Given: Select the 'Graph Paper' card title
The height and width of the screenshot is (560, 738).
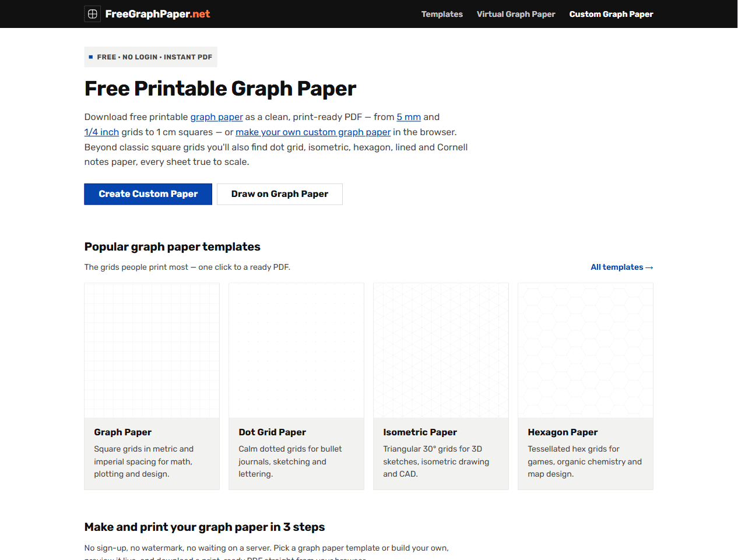Looking at the screenshot, I should pos(123,432).
